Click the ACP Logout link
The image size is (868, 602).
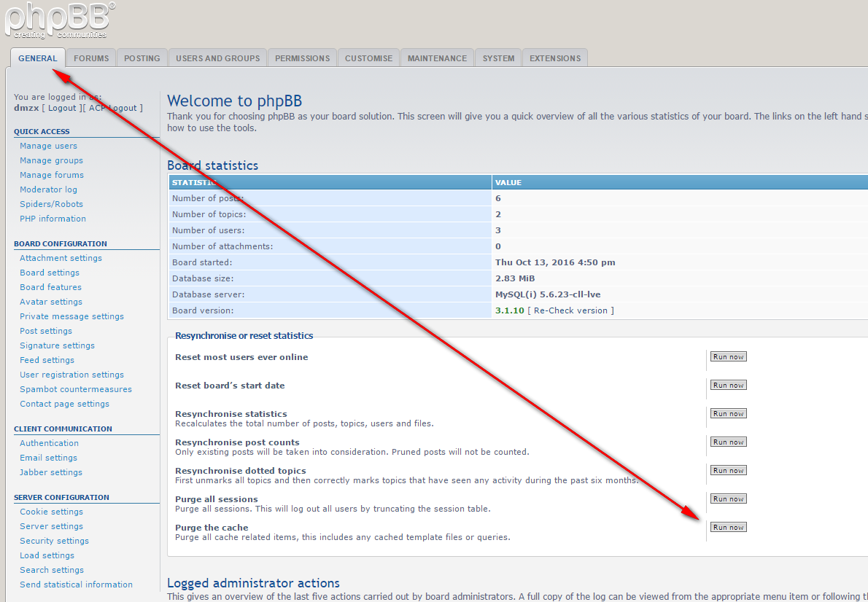tap(113, 108)
